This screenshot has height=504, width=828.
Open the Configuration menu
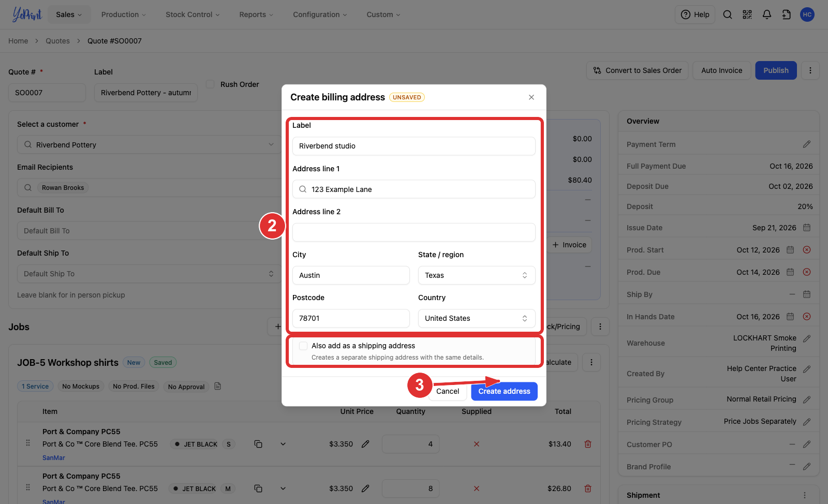click(320, 14)
